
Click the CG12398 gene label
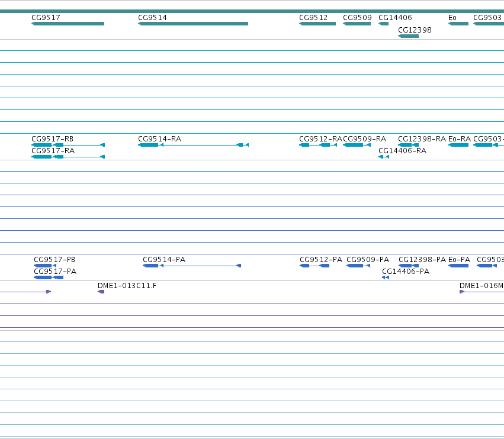[415, 30]
